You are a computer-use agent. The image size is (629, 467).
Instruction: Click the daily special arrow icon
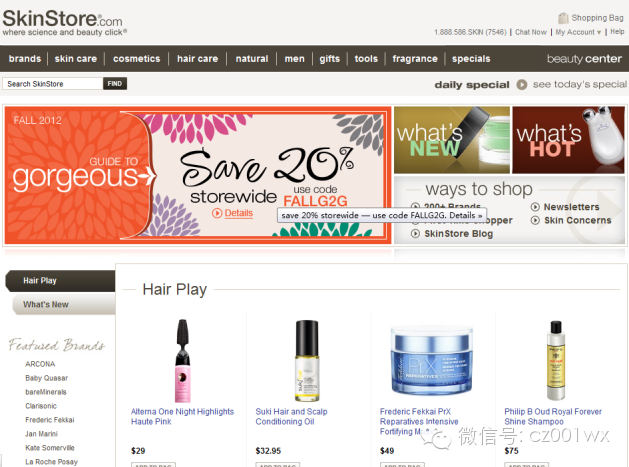[523, 85]
